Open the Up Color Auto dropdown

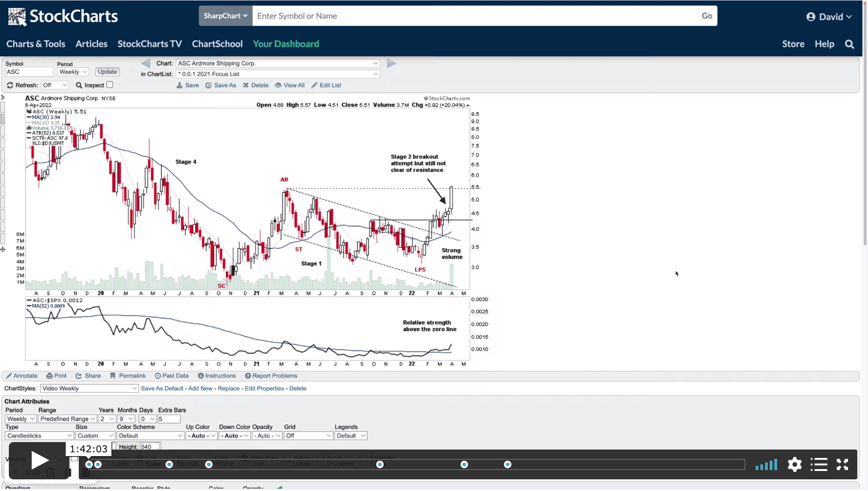tap(201, 436)
